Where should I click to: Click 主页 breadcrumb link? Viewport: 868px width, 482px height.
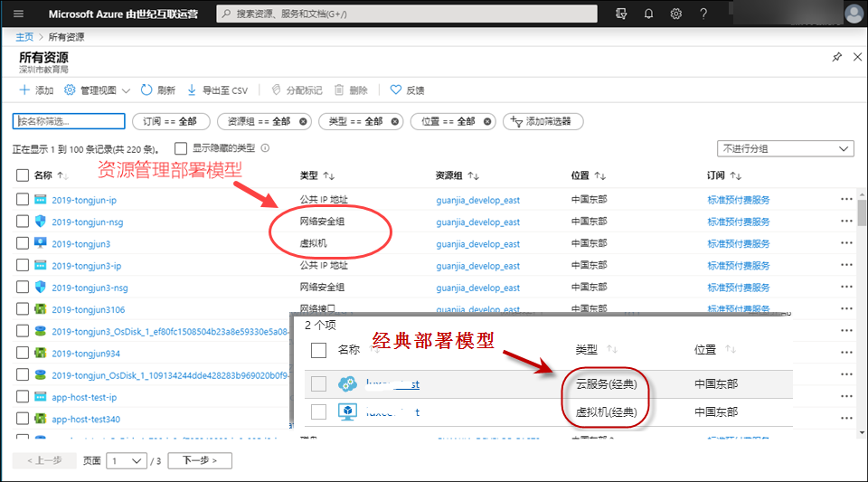click(24, 37)
